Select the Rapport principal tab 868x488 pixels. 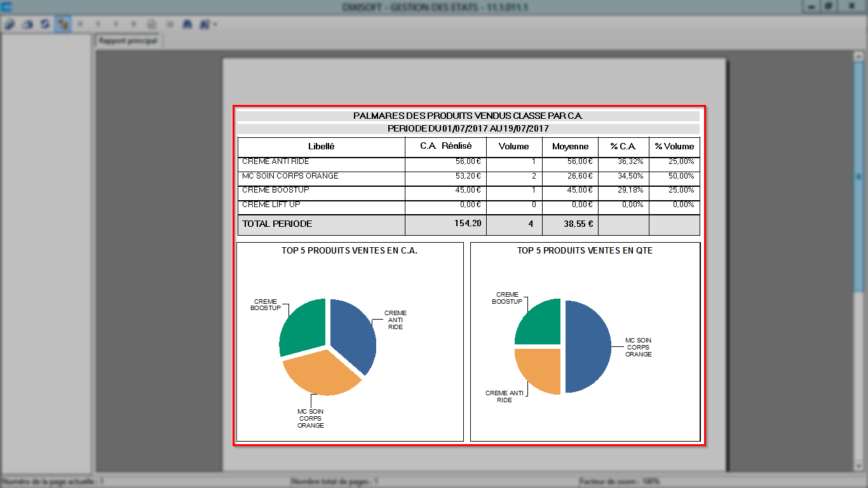click(x=128, y=41)
